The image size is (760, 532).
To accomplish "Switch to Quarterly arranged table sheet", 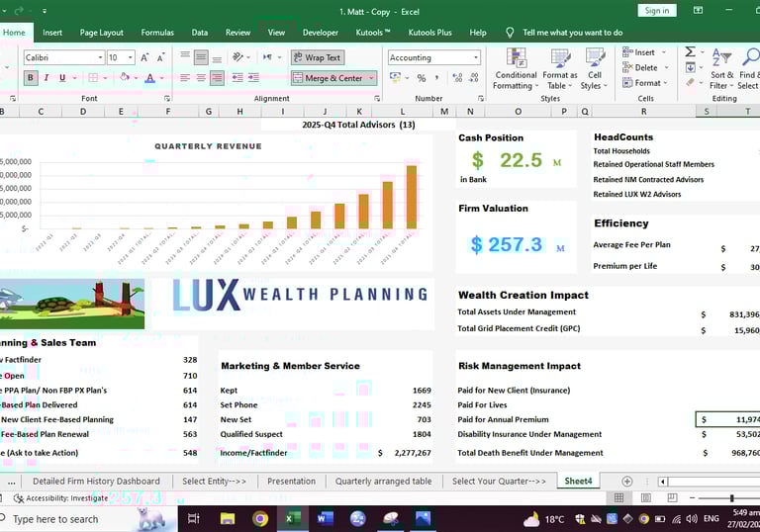I will (x=383, y=482).
